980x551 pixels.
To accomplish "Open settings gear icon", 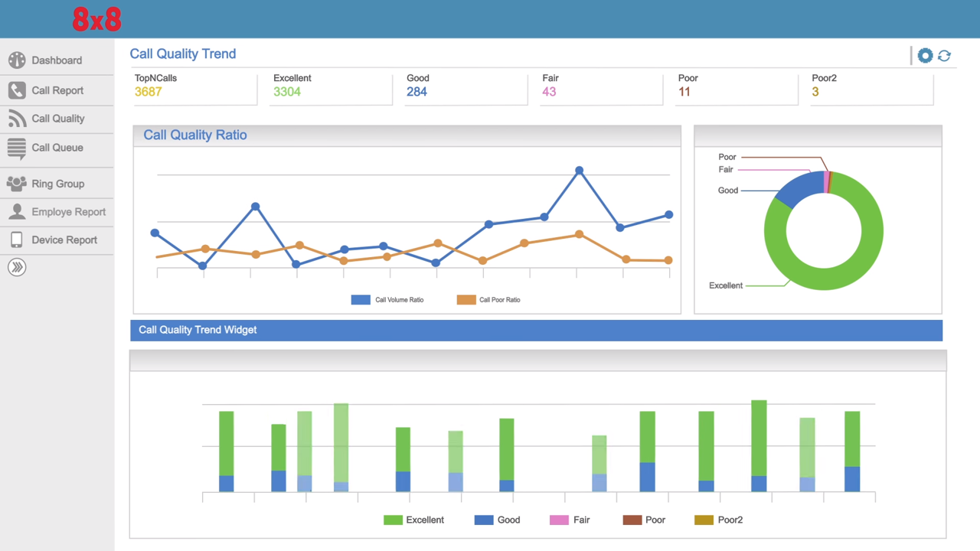I will 925,55.
